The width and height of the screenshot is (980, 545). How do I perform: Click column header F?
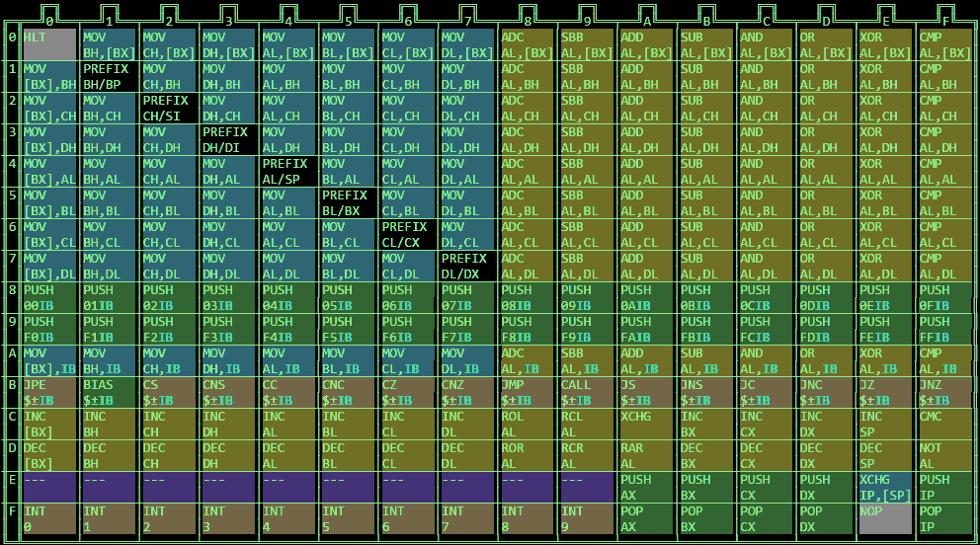(945, 19)
